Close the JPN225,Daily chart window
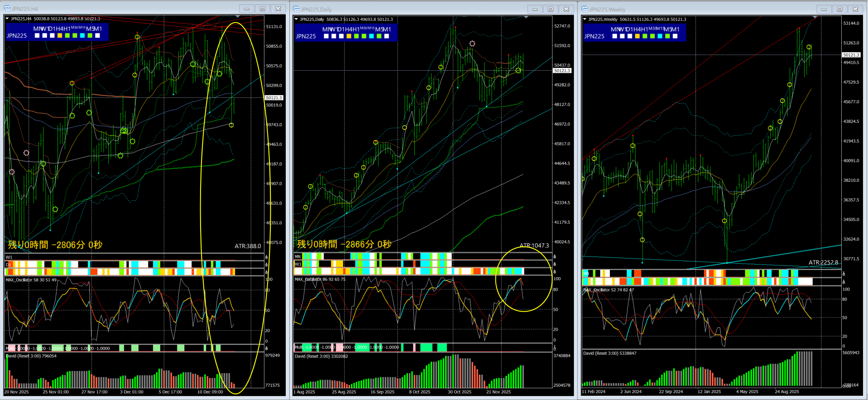The image size is (868, 400). pyautogui.click(x=566, y=9)
